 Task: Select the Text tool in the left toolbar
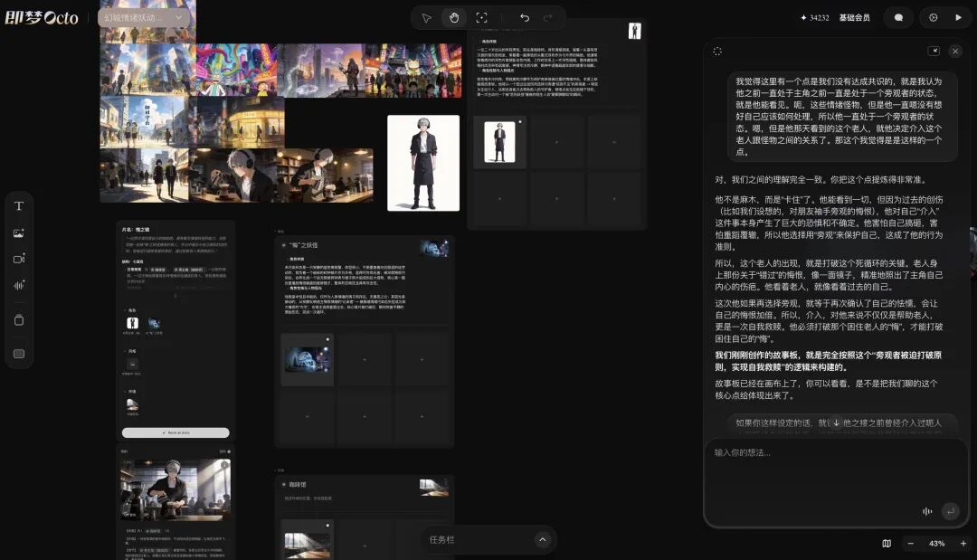[18, 205]
